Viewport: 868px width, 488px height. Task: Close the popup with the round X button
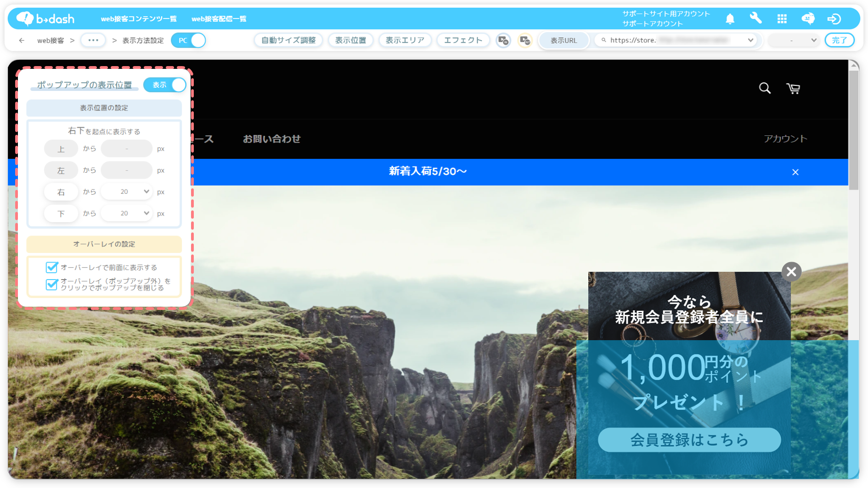[791, 272]
